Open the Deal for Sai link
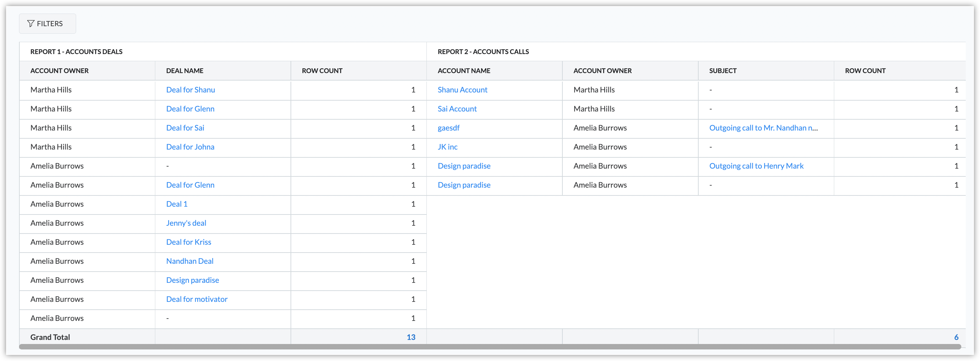The width and height of the screenshot is (980, 361). tap(185, 128)
